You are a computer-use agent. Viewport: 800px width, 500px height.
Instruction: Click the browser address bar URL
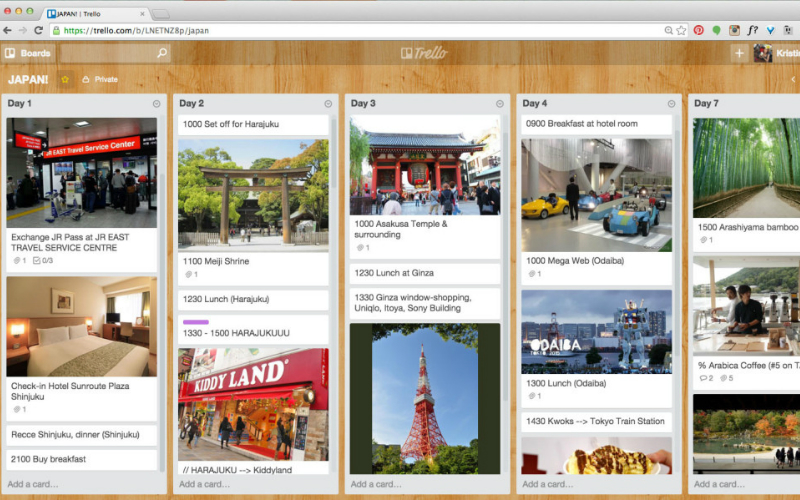pos(136,31)
